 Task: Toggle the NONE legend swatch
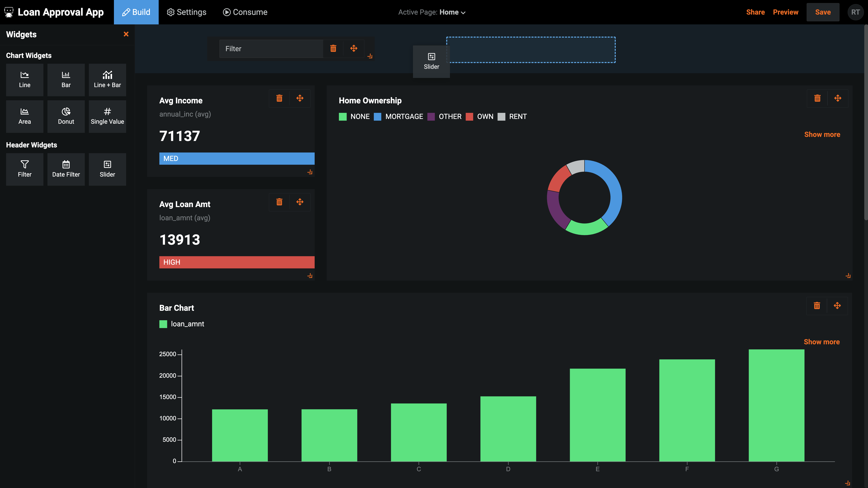click(x=343, y=117)
